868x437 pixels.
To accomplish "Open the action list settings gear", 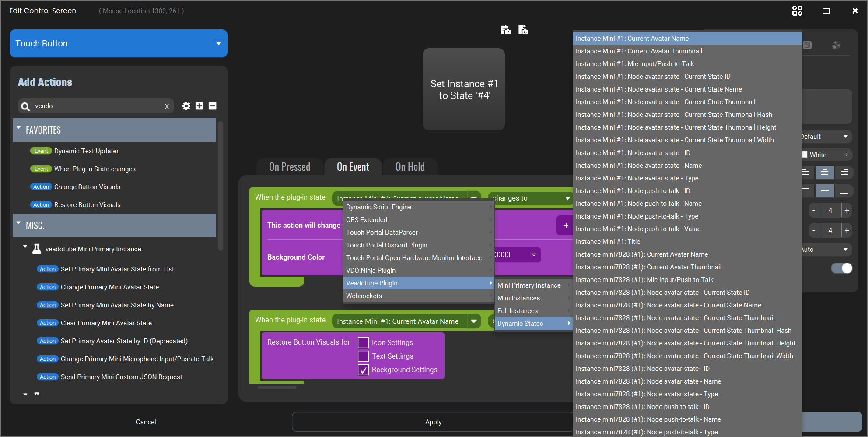I will coord(186,106).
